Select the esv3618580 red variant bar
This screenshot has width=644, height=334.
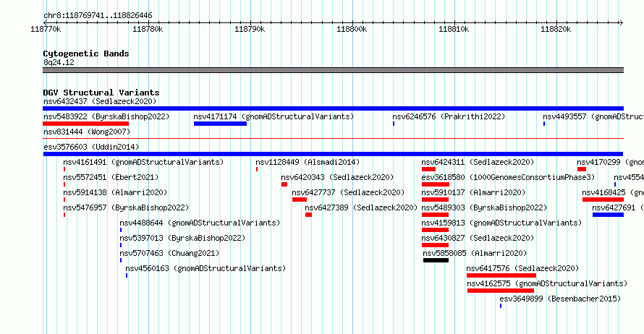pos(436,184)
